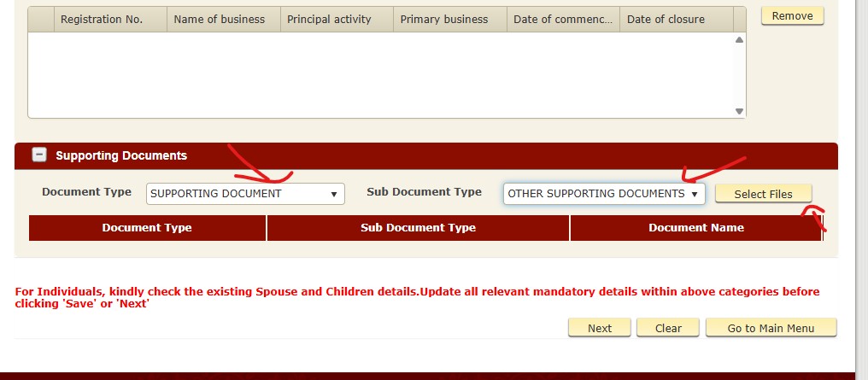The image size is (868, 380).
Task: Open the Document Type dropdown
Action: coord(245,194)
